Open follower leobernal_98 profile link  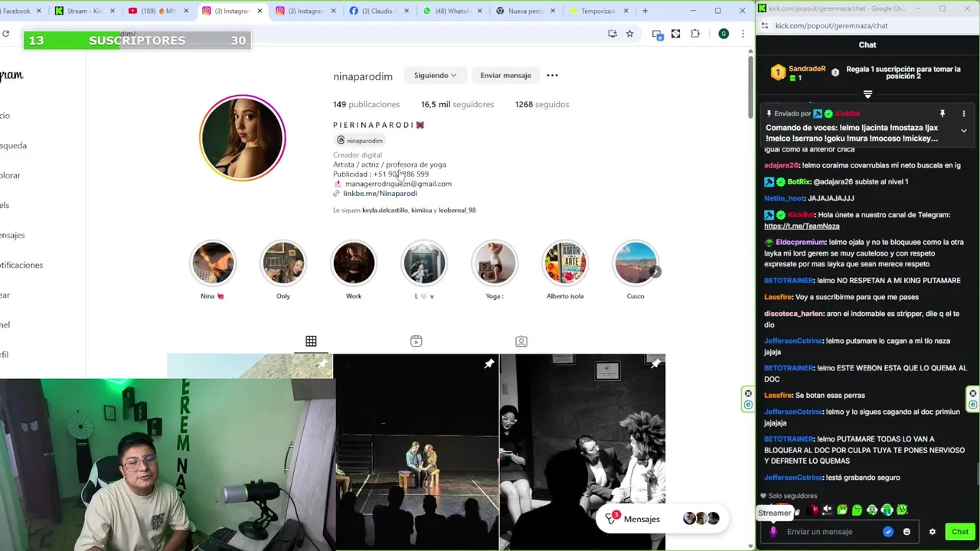(x=457, y=210)
